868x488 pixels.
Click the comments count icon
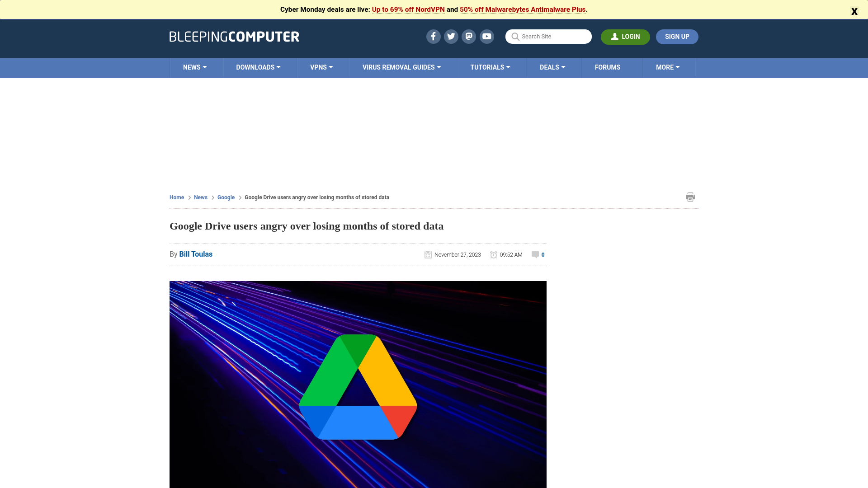(535, 254)
